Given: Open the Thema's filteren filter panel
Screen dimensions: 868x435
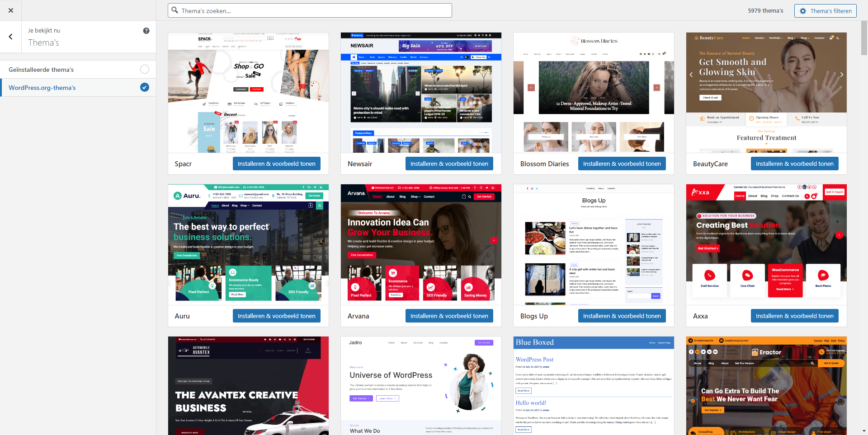Looking at the screenshot, I should tap(825, 11).
